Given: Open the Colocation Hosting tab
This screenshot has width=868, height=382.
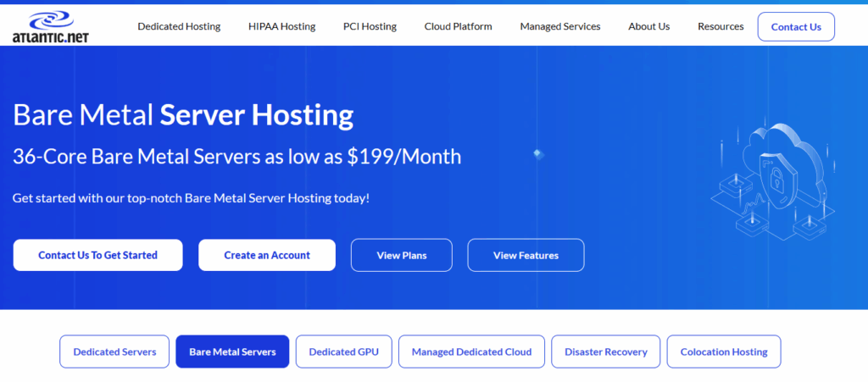Looking at the screenshot, I should [724, 352].
